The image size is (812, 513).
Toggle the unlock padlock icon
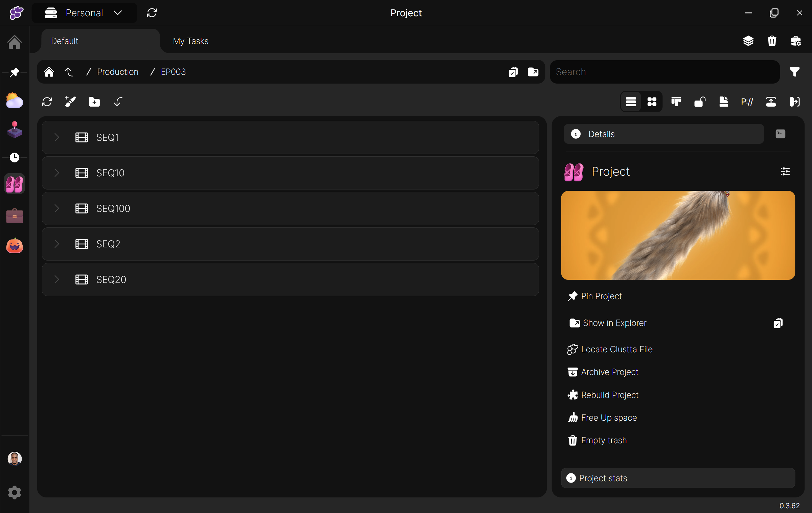pyautogui.click(x=700, y=102)
